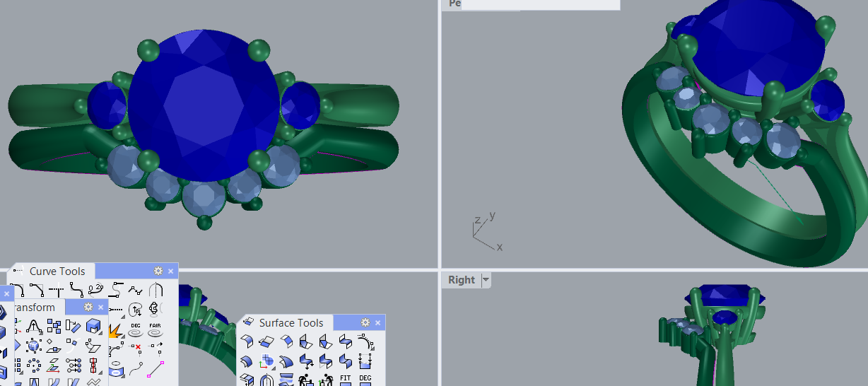Image resolution: width=868 pixels, height=386 pixels.
Task: Select the DEG change degree curve icon
Action: (135, 329)
